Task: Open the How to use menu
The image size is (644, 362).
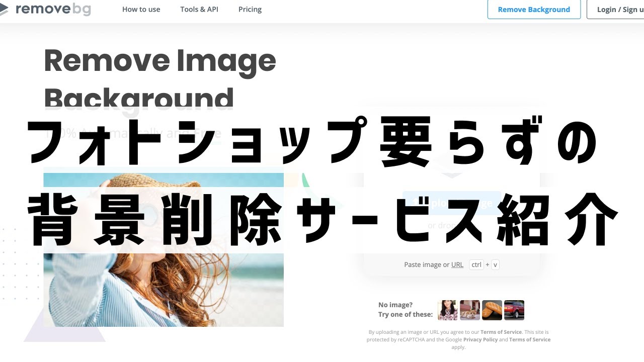Action: [141, 9]
